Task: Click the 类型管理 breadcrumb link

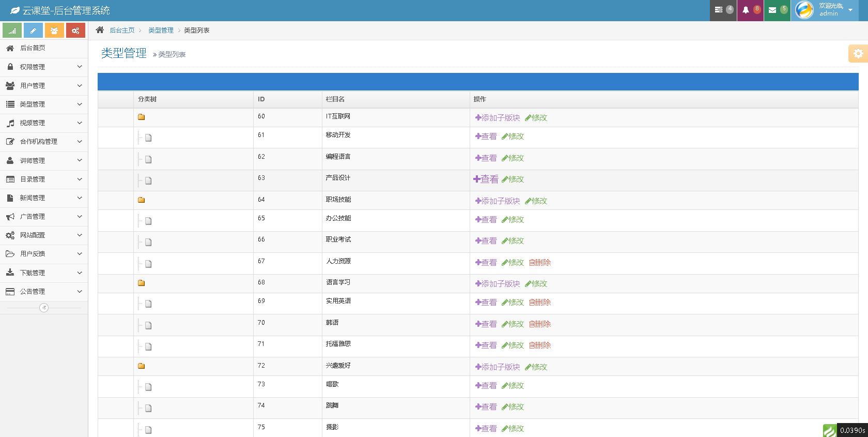Action: point(161,31)
